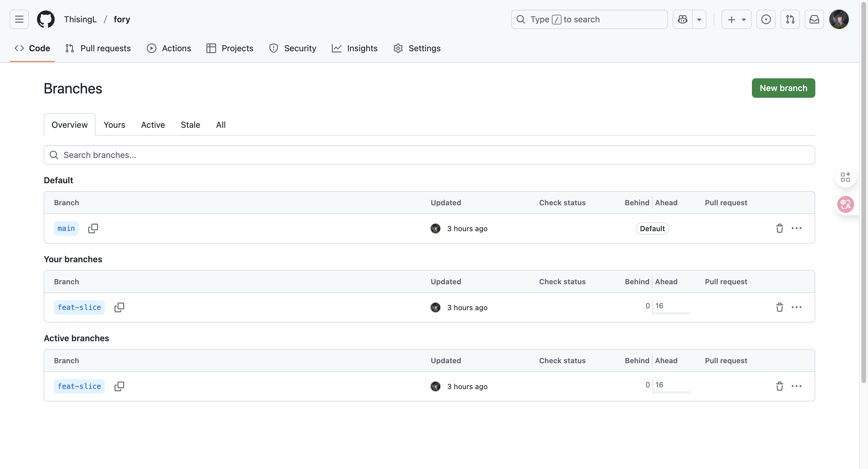Open the notifications inbox icon
This screenshot has width=868, height=469.
[x=814, y=19]
